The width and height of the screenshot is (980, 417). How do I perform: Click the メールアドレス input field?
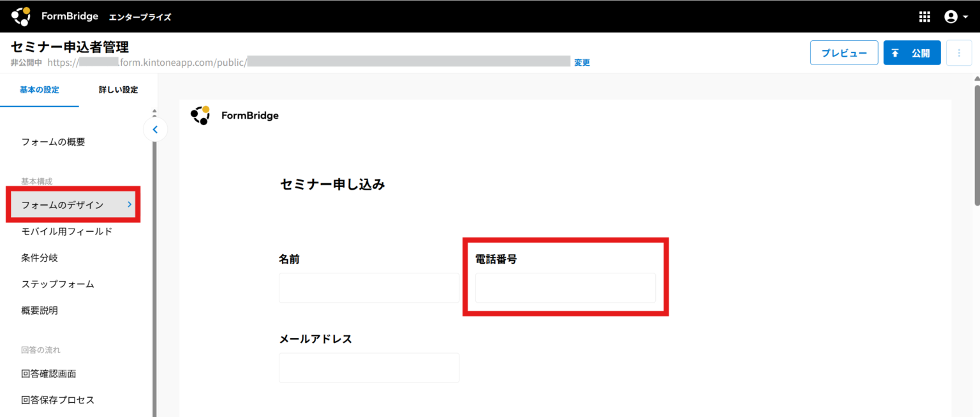coord(369,368)
